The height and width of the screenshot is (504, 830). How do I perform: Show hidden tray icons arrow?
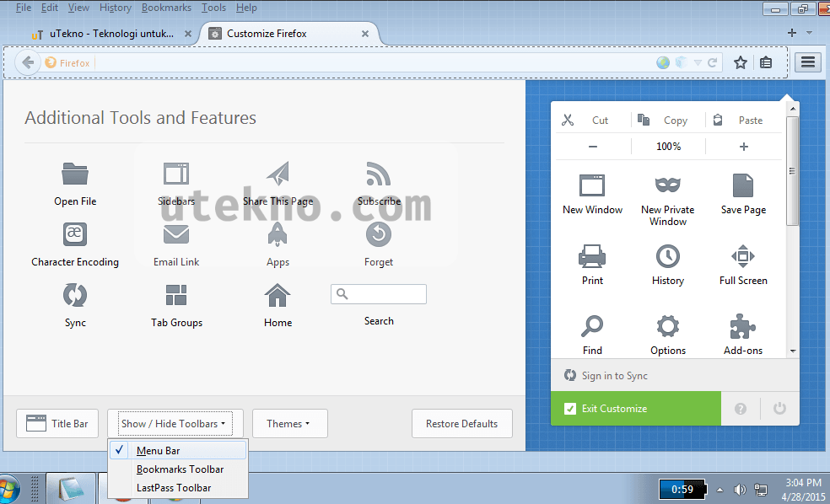tap(720, 490)
